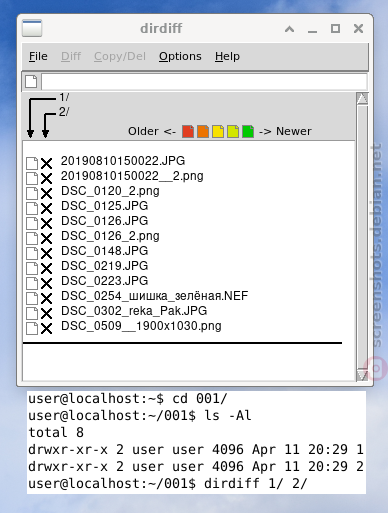Image resolution: width=388 pixels, height=513 pixels.
Task: Click X mark for DSC_0223.JPG
Action: [x=47, y=284]
